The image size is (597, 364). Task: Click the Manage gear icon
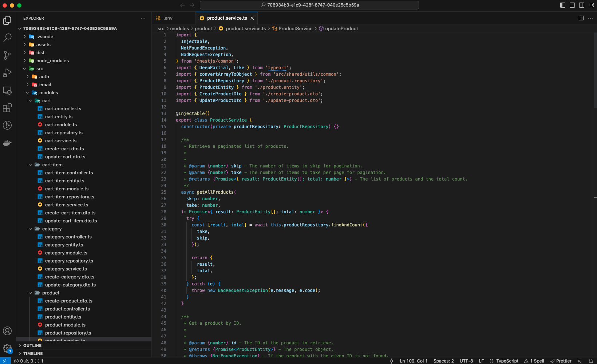point(7,348)
